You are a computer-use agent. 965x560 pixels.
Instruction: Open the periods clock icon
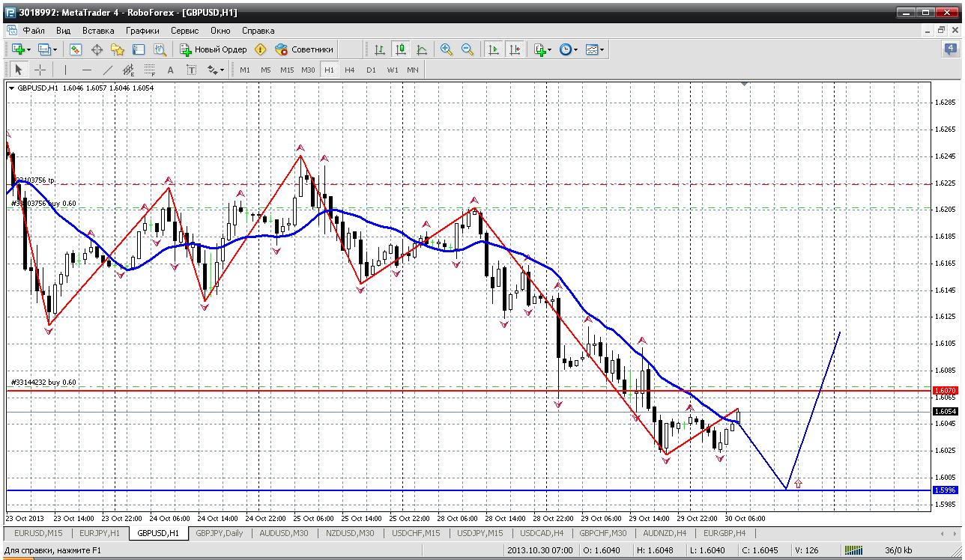point(565,49)
